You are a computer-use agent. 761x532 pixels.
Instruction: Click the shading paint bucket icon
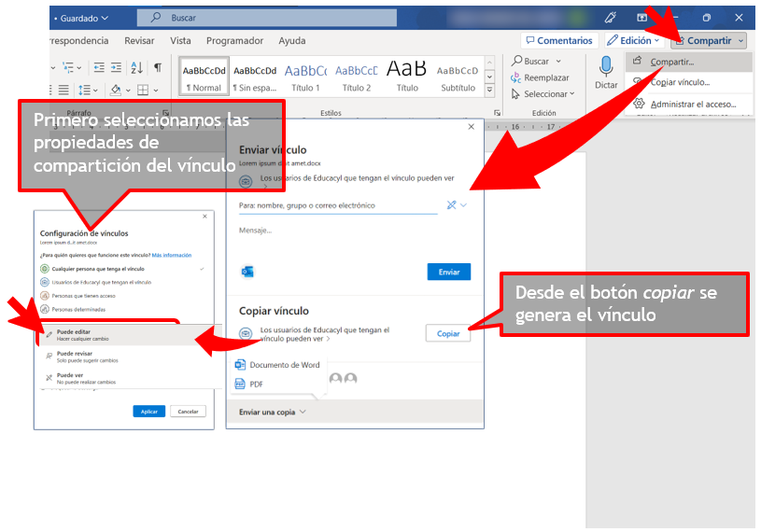116,90
